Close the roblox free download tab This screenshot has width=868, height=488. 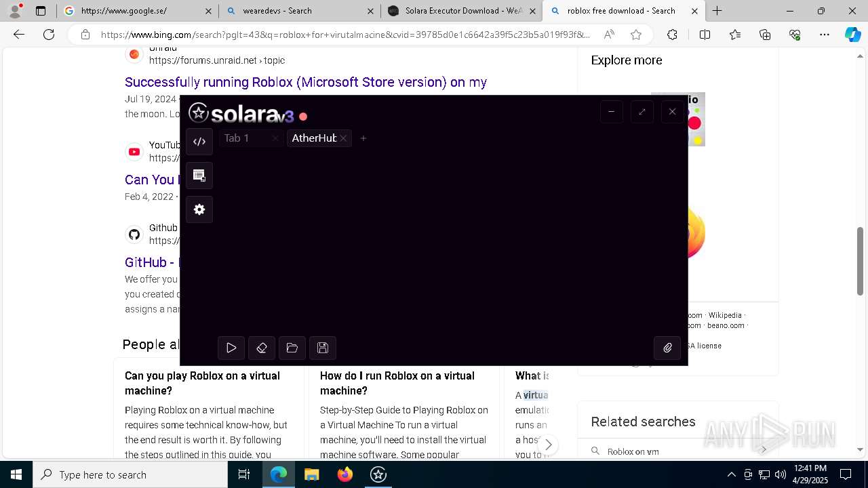[x=694, y=11]
